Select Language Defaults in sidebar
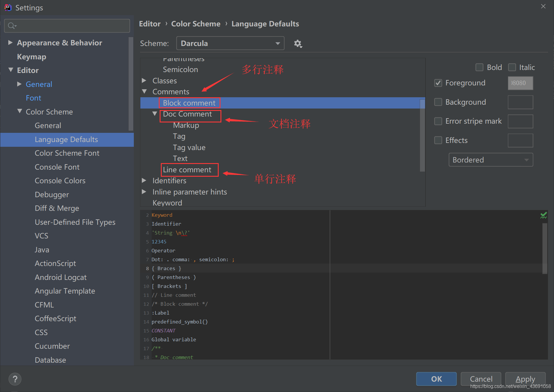 tap(67, 140)
